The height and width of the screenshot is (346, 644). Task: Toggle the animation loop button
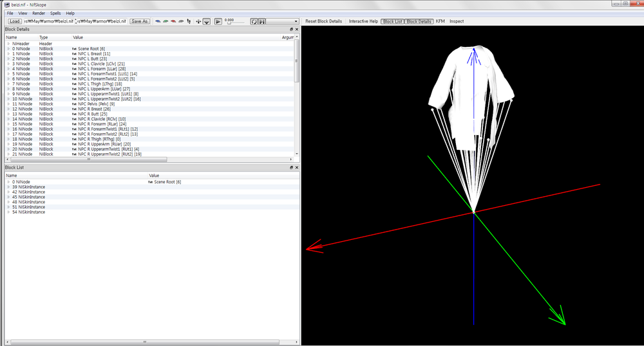(254, 21)
